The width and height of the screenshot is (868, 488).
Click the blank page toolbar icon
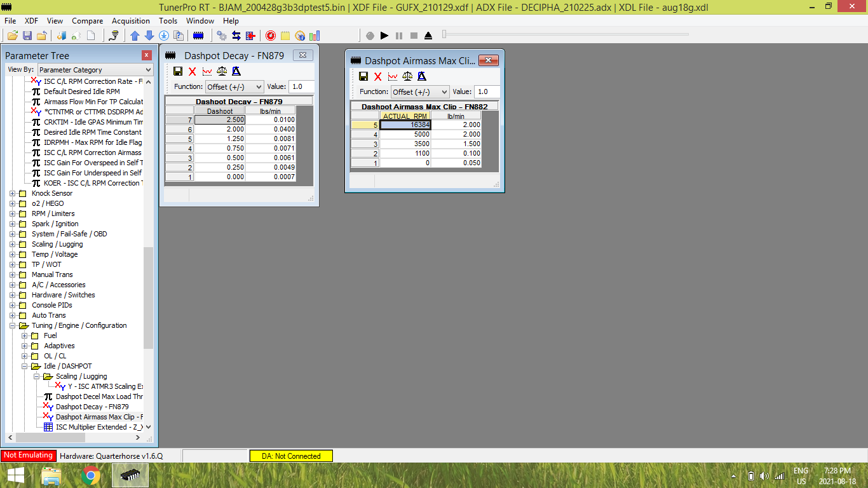click(91, 36)
